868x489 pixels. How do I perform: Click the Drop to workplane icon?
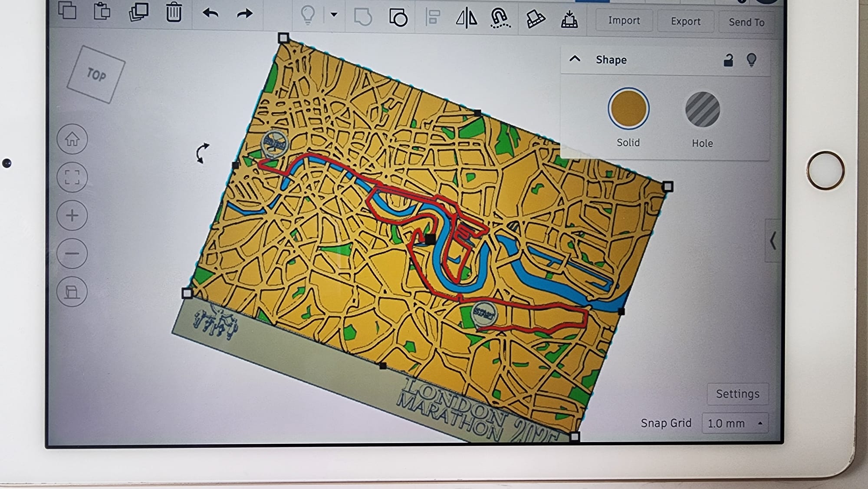coord(569,20)
